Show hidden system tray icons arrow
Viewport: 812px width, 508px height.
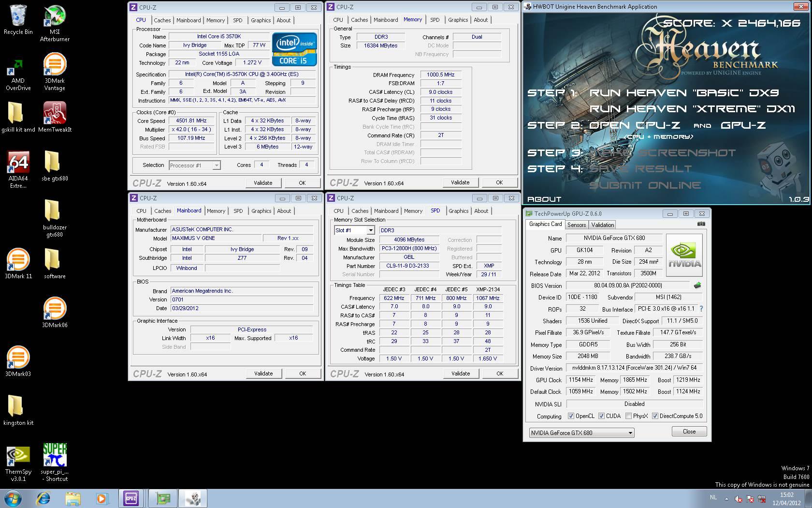point(726,498)
